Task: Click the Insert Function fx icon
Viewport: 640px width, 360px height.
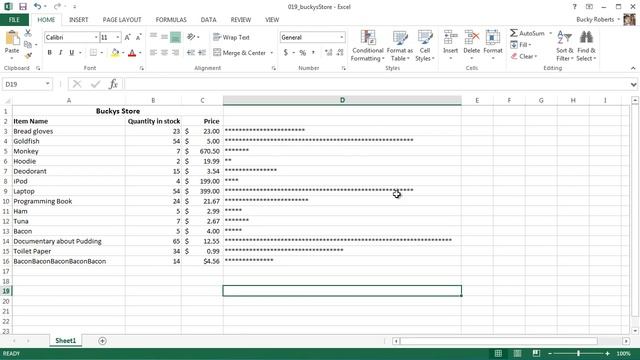Action: (x=113, y=84)
